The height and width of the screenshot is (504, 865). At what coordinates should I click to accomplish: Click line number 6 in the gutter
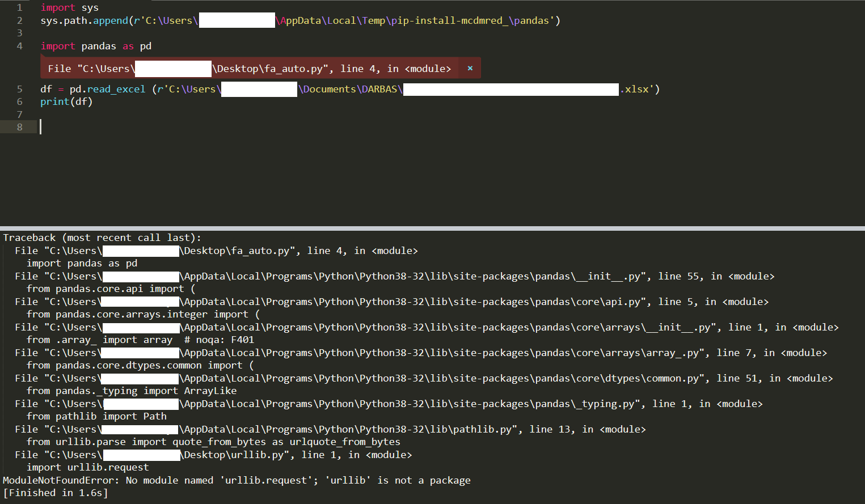[20, 101]
